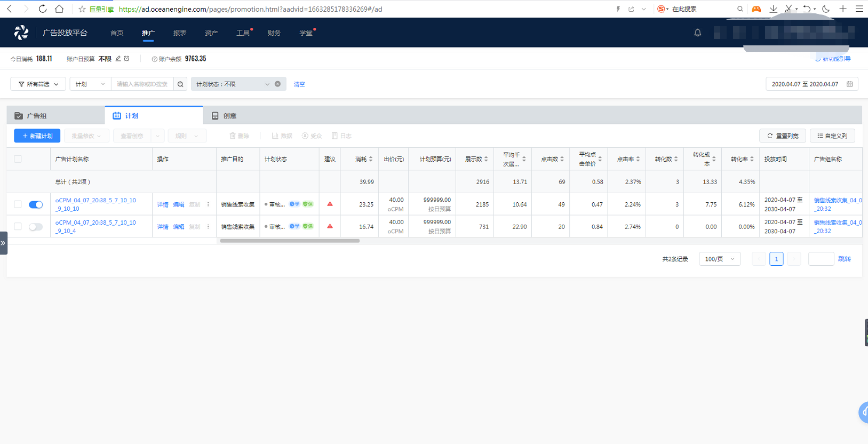Click the 清空 link to clear filters
The height and width of the screenshot is (444, 868).
(x=299, y=84)
